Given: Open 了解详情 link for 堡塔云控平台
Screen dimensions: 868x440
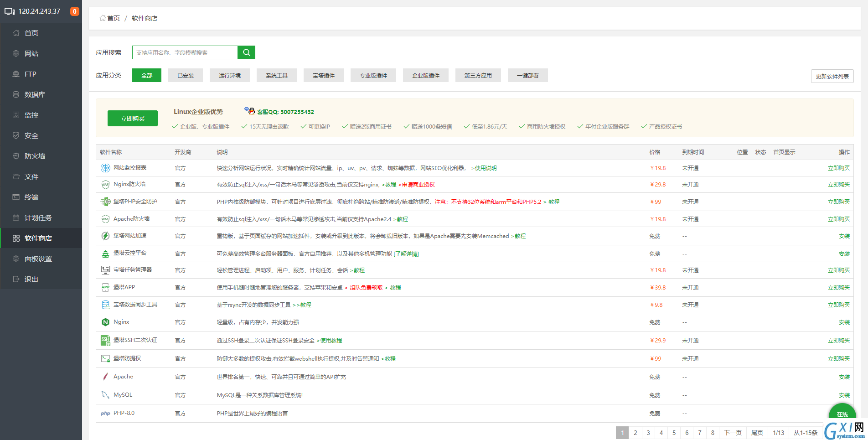Looking at the screenshot, I should click(x=406, y=254).
